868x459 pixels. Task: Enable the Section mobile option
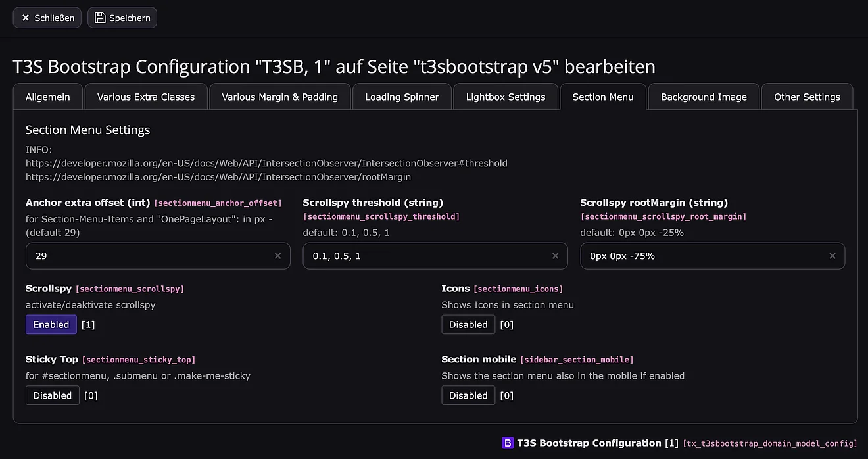[x=468, y=395]
